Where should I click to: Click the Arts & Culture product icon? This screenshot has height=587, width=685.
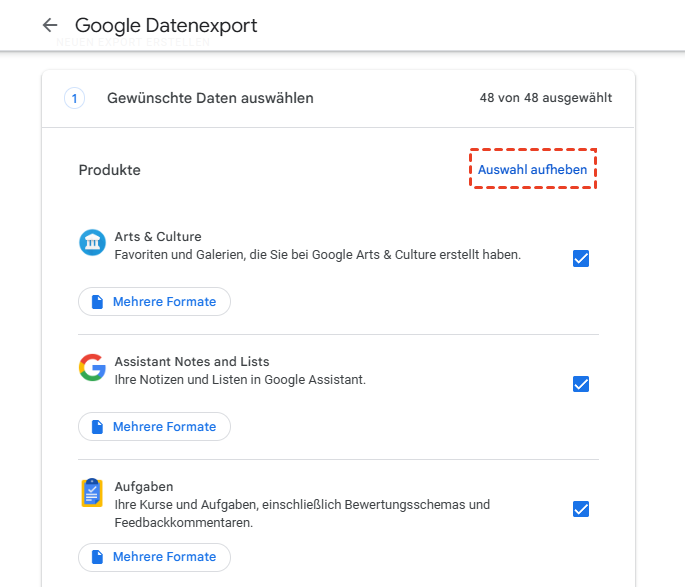click(92, 242)
